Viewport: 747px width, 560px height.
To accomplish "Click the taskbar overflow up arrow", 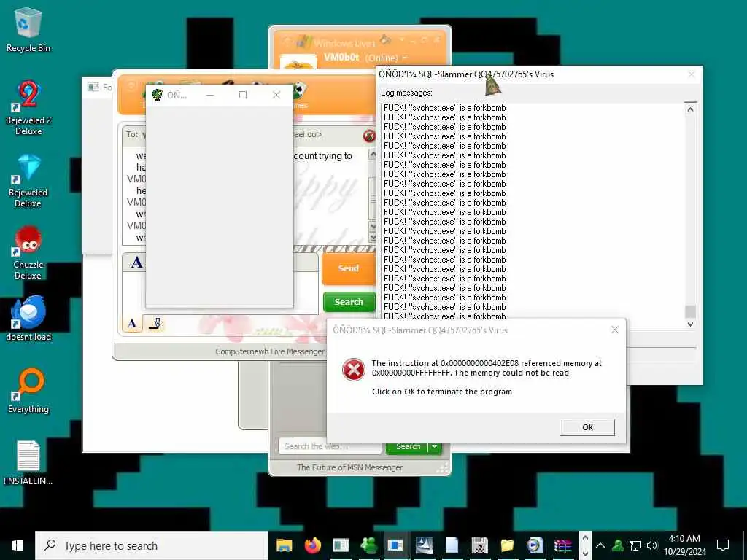I will (586, 538).
